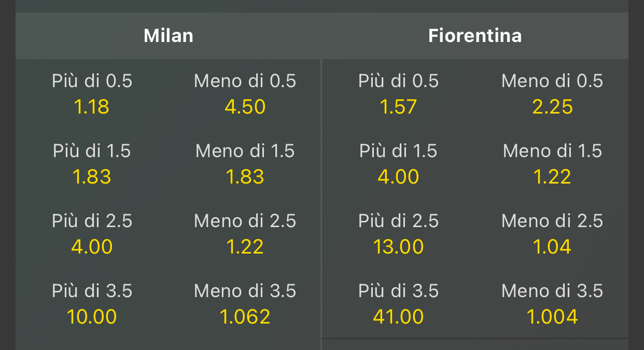Select Milan Più di 0.5 odds
This screenshot has width=644, height=350.
click(x=92, y=94)
